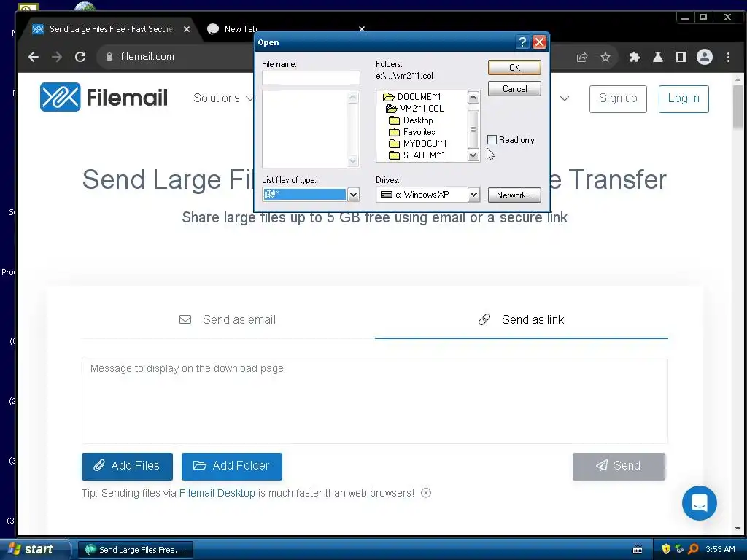
Task: Click the help question mark in Open dialog
Action: point(522,42)
